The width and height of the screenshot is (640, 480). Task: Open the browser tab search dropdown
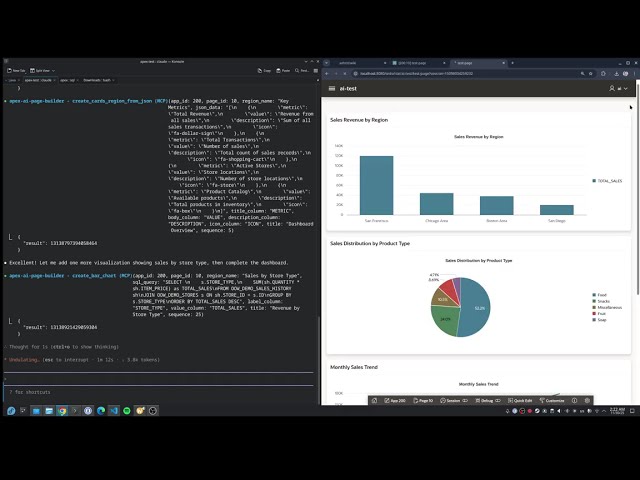click(x=326, y=63)
